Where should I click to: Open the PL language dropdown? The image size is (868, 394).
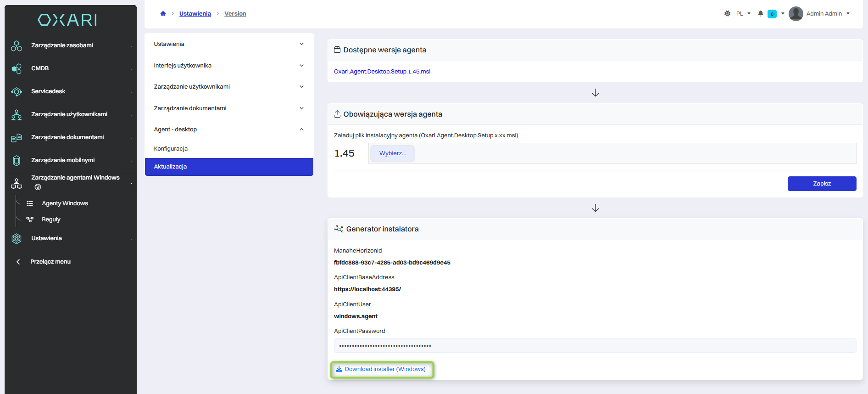click(743, 14)
